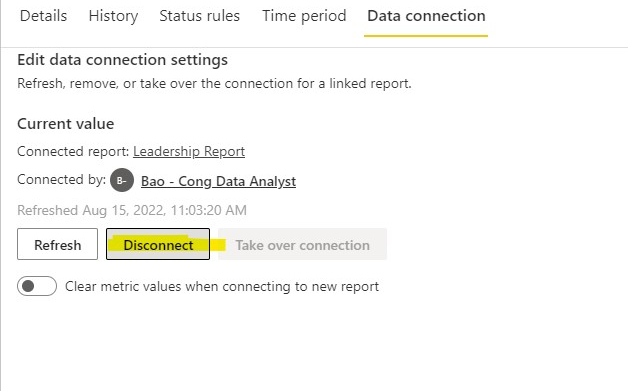
Task: Click the Clear metric values label text
Action: click(x=222, y=286)
